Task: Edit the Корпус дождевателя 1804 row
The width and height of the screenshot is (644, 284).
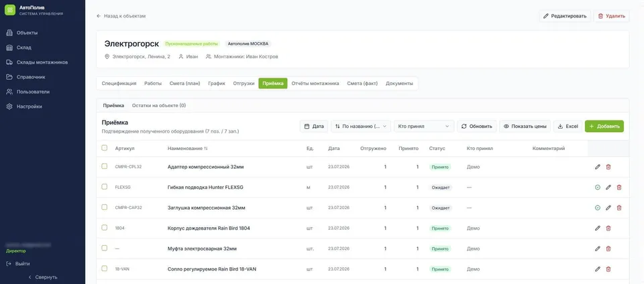Action: 598,228
